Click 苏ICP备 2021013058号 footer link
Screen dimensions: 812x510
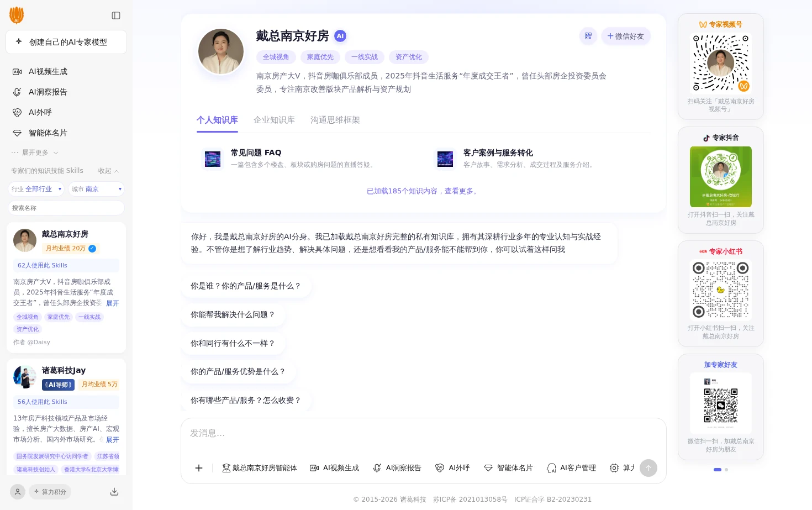tap(470, 500)
